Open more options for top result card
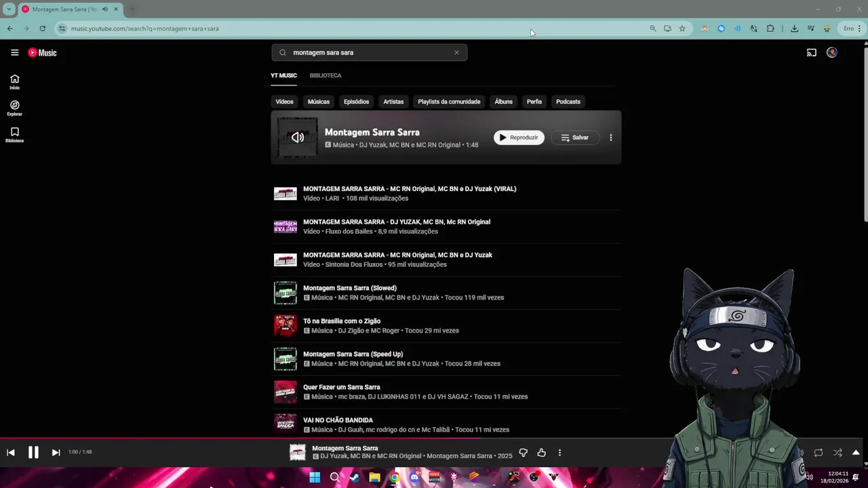Screen dimensions: 868x488 610,138
